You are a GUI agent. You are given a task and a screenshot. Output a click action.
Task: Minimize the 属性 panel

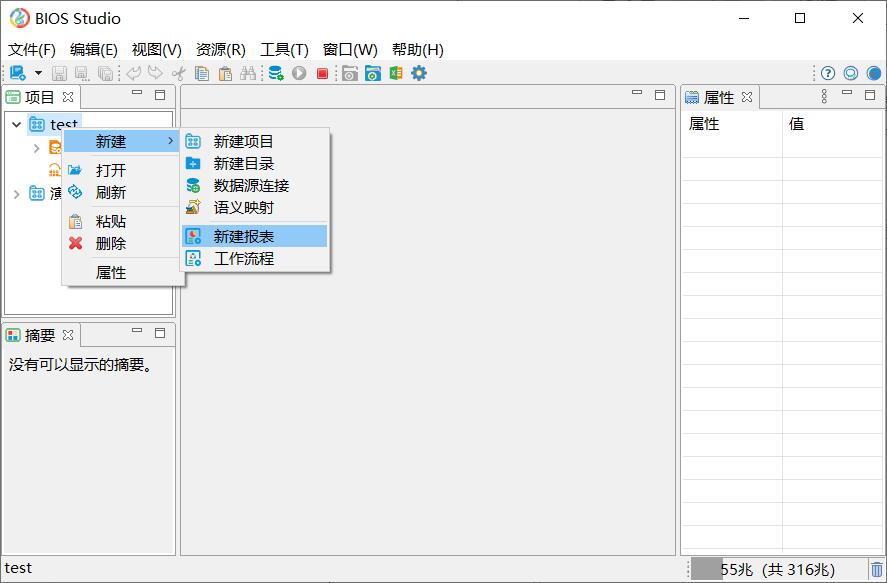point(847,93)
